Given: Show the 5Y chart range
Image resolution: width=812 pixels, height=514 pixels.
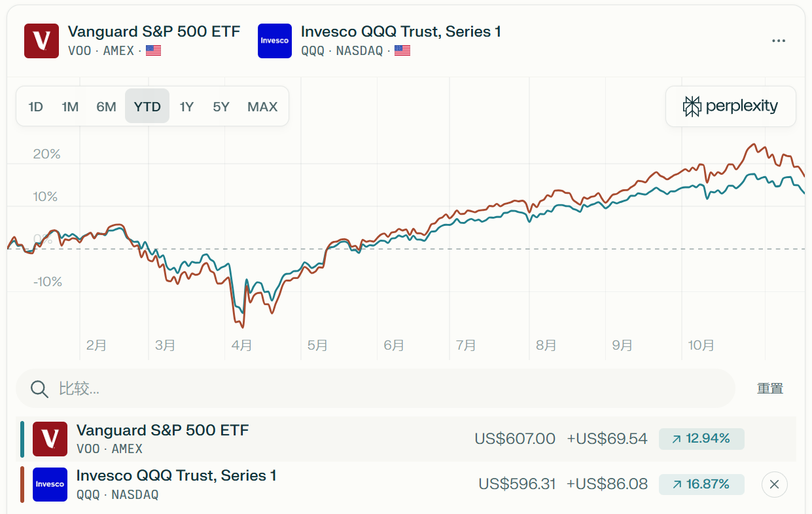Looking at the screenshot, I should tap(221, 107).
